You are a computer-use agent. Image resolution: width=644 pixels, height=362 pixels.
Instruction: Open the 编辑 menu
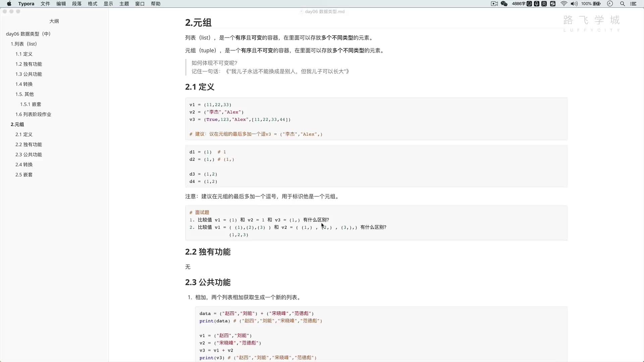point(61,4)
